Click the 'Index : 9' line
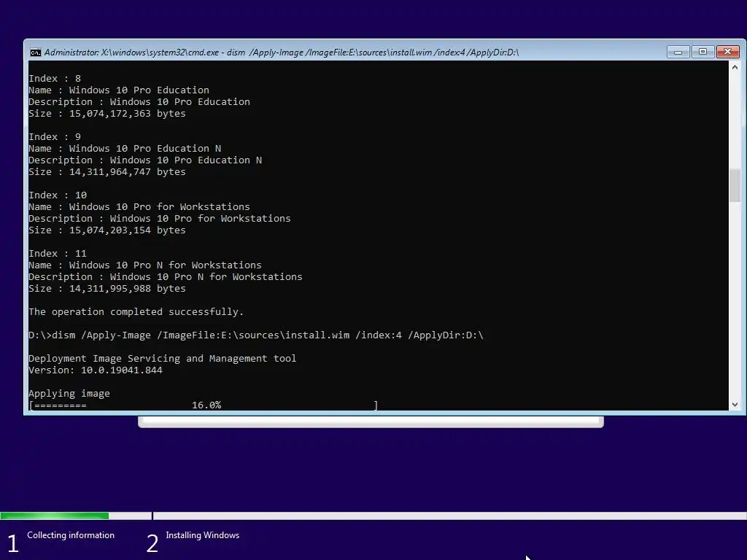This screenshot has height=560, width=747. point(55,136)
